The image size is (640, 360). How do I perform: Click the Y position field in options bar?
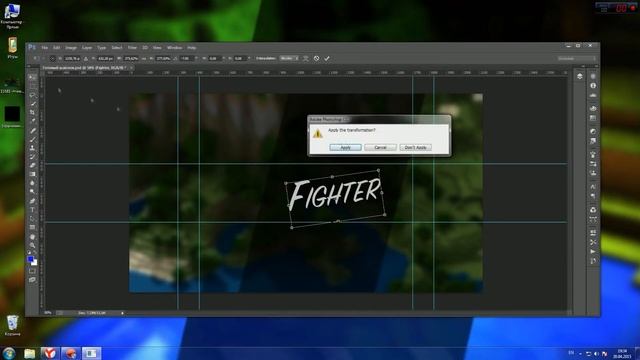pyautogui.click(x=105, y=58)
